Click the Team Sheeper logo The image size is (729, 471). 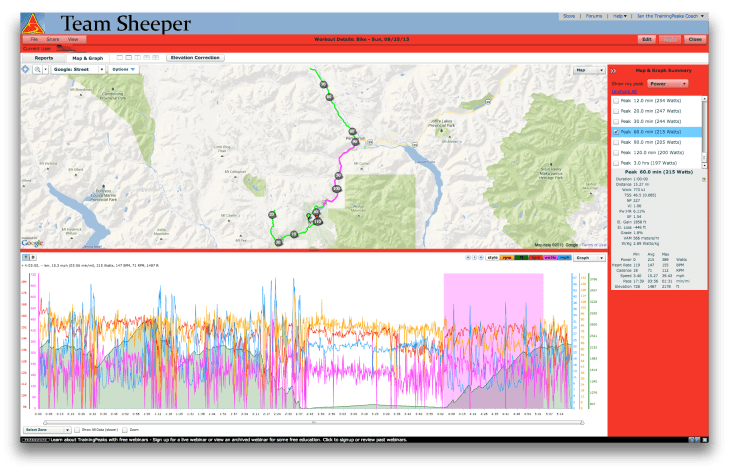(33, 23)
